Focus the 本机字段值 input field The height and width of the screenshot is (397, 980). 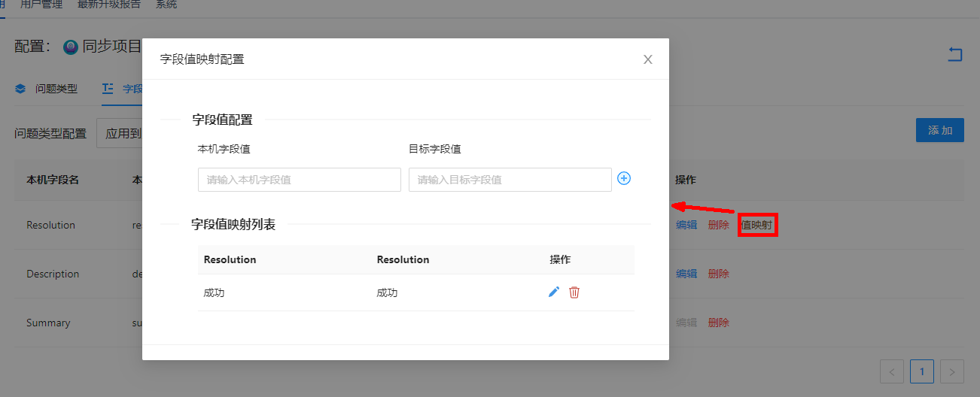pyautogui.click(x=299, y=180)
